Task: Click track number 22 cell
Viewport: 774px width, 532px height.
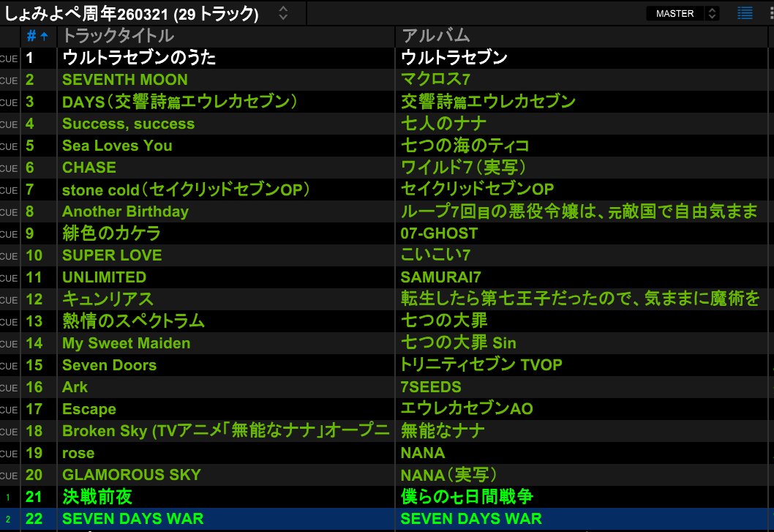Action: point(34,519)
